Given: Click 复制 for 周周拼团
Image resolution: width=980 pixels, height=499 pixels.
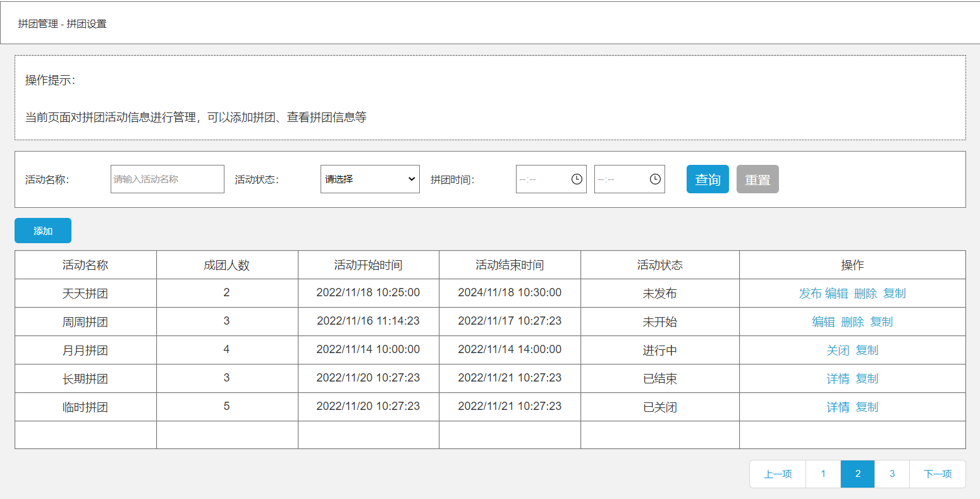Looking at the screenshot, I should point(881,322).
